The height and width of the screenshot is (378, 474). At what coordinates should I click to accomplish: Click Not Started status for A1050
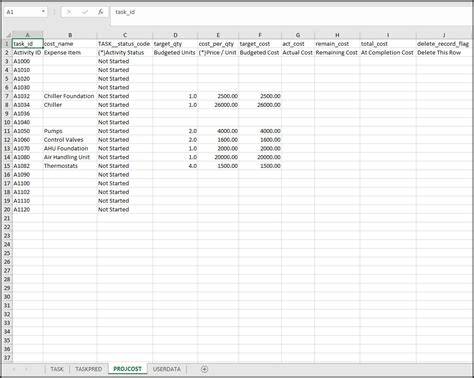pos(125,131)
